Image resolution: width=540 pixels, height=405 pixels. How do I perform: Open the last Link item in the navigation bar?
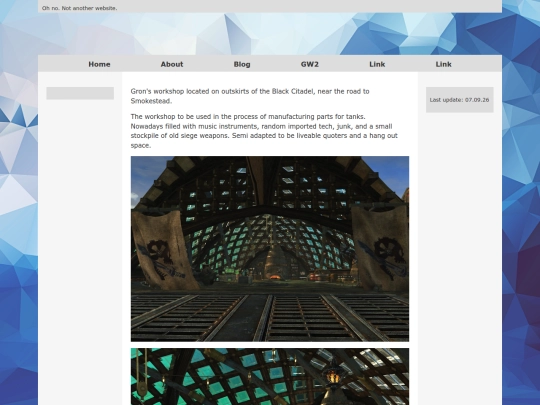(x=444, y=64)
